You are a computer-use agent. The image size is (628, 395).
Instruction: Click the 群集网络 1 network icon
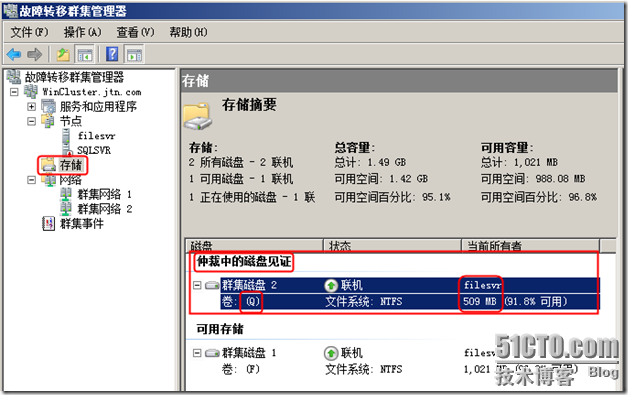[66, 194]
